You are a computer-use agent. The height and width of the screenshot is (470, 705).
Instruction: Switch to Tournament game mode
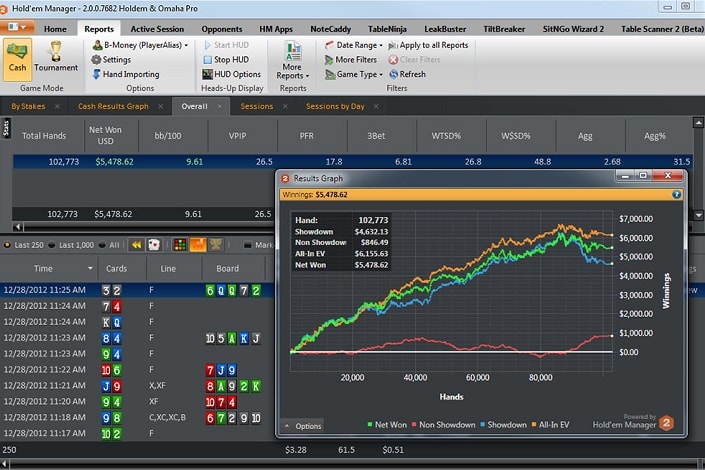click(56, 58)
